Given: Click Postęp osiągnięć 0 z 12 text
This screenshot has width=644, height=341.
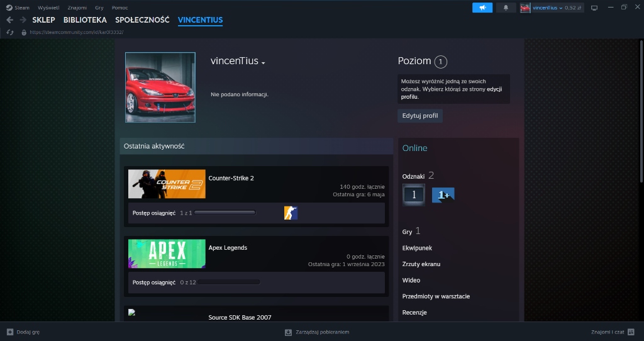Looking at the screenshot, I should tap(164, 282).
